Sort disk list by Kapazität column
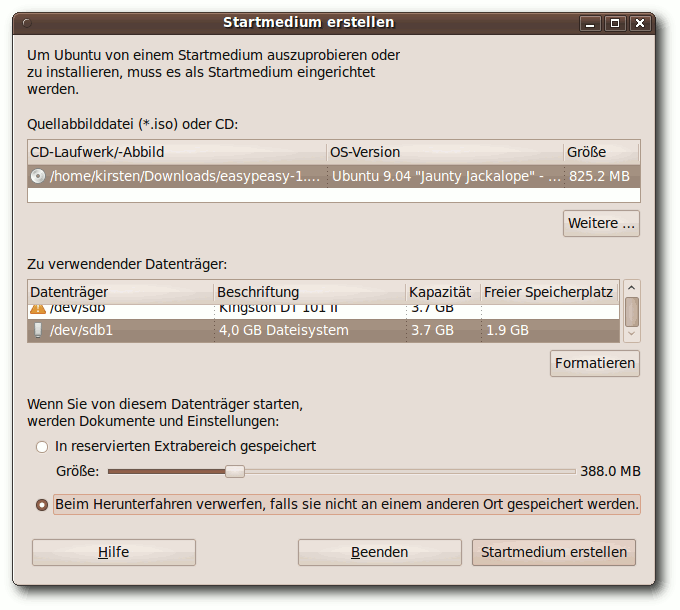The image size is (680, 610). (441, 292)
